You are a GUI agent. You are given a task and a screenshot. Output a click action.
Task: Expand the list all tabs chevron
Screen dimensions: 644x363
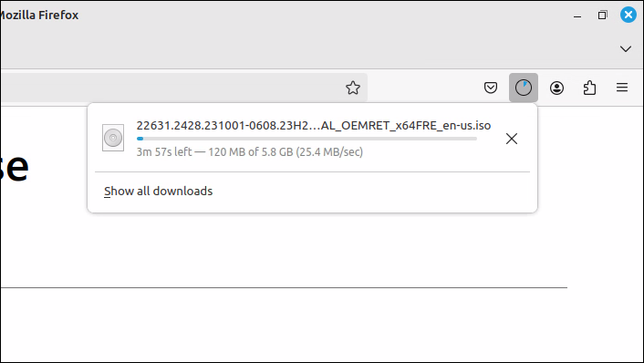(626, 49)
